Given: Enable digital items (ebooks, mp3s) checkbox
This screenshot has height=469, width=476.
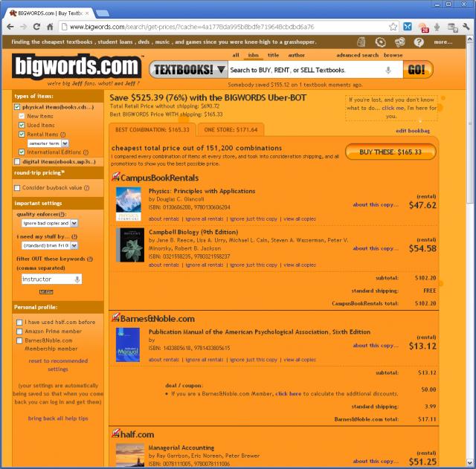Looking at the screenshot, I should 17,161.
